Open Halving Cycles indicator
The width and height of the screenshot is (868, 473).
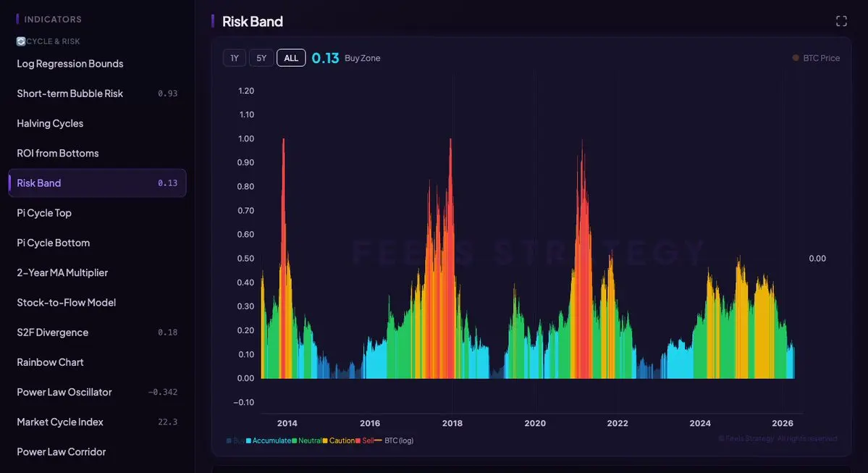tap(97, 124)
